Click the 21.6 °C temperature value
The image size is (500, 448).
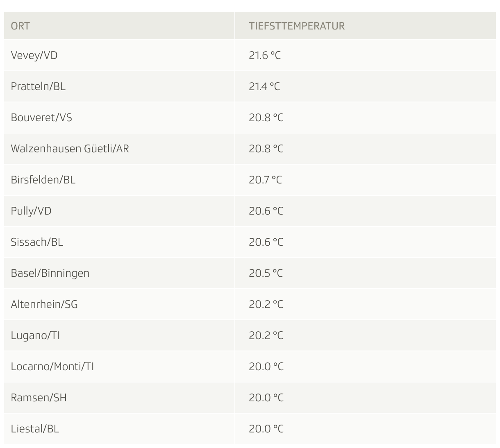point(265,55)
